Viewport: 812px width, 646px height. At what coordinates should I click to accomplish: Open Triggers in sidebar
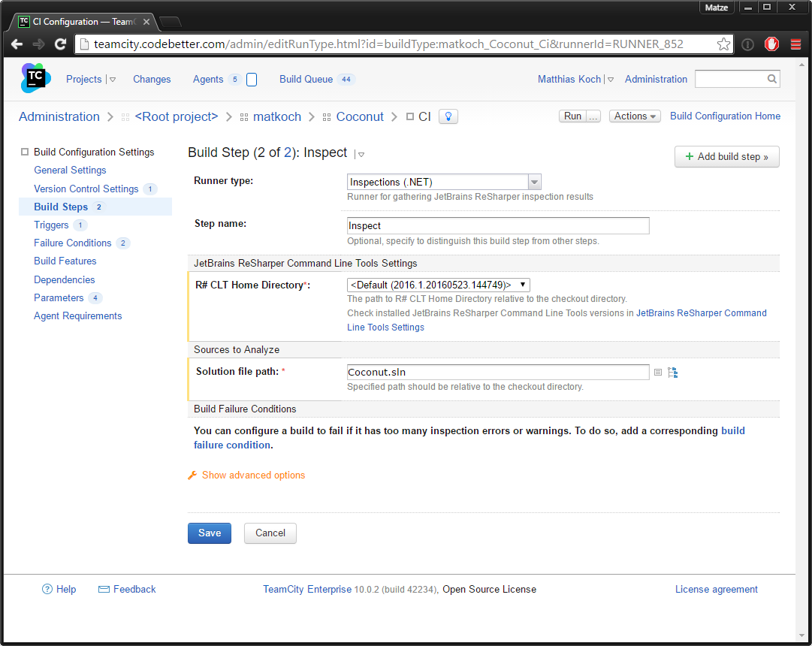point(51,225)
